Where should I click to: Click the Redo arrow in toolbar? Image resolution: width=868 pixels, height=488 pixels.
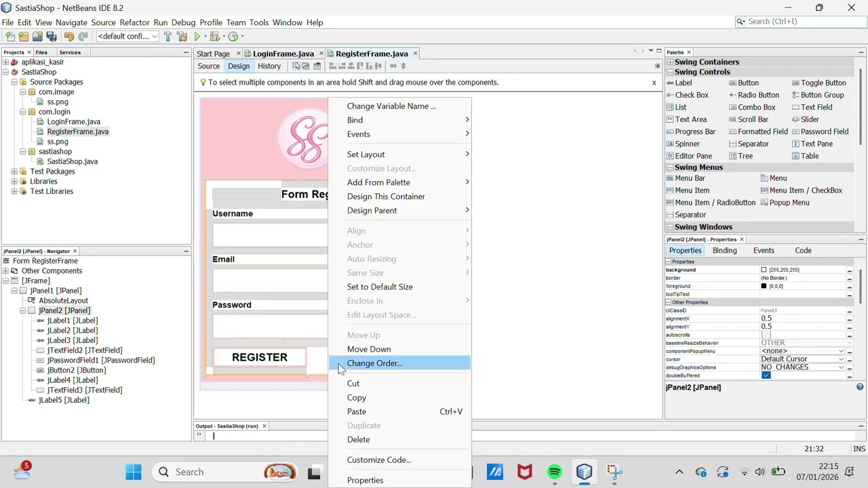click(x=83, y=37)
